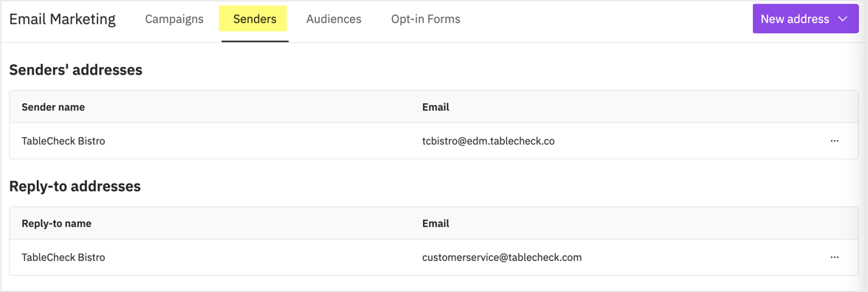Click the Senders' addresses section heading
This screenshot has width=868, height=292.
click(x=76, y=70)
